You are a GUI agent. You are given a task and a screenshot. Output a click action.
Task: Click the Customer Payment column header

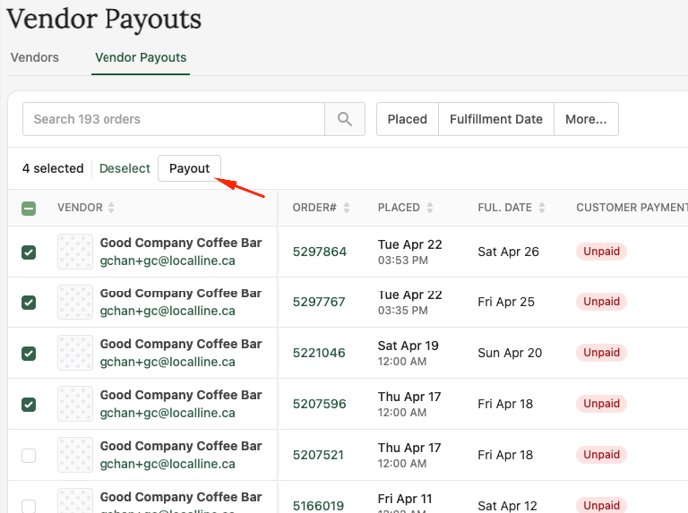click(x=632, y=208)
